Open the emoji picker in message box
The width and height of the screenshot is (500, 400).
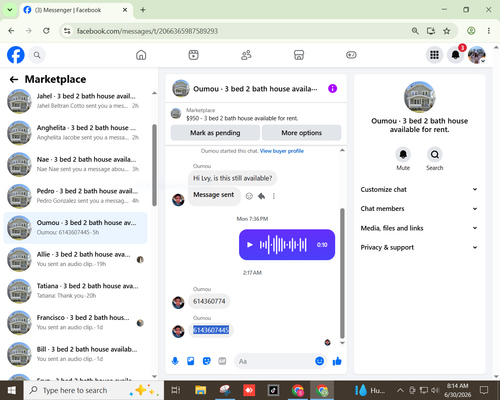(x=319, y=361)
